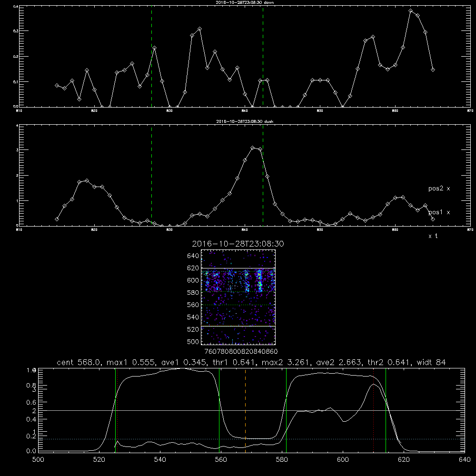Screen dimensions: 476x476
Task: Click the large timestamp title above the heatmap
Action: 238,244
